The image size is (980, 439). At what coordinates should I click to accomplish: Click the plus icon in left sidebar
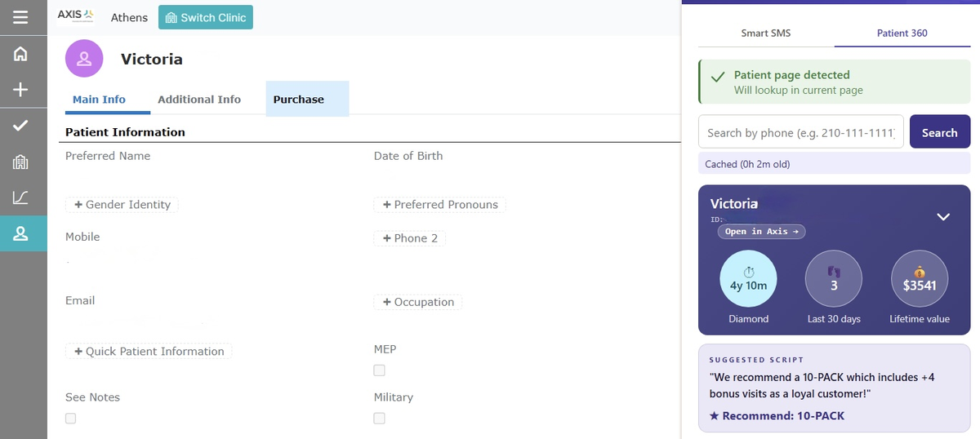pyautogui.click(x=20, y=90)
